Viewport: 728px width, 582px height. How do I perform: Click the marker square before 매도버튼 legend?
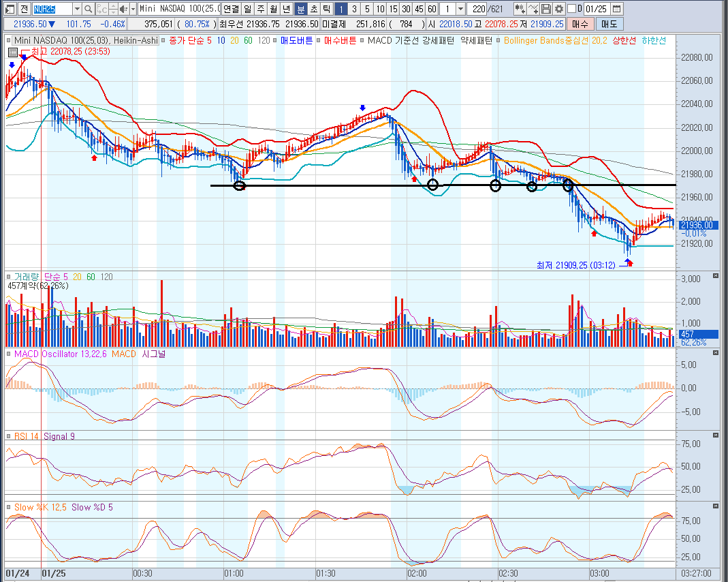[x=275, y=41]
